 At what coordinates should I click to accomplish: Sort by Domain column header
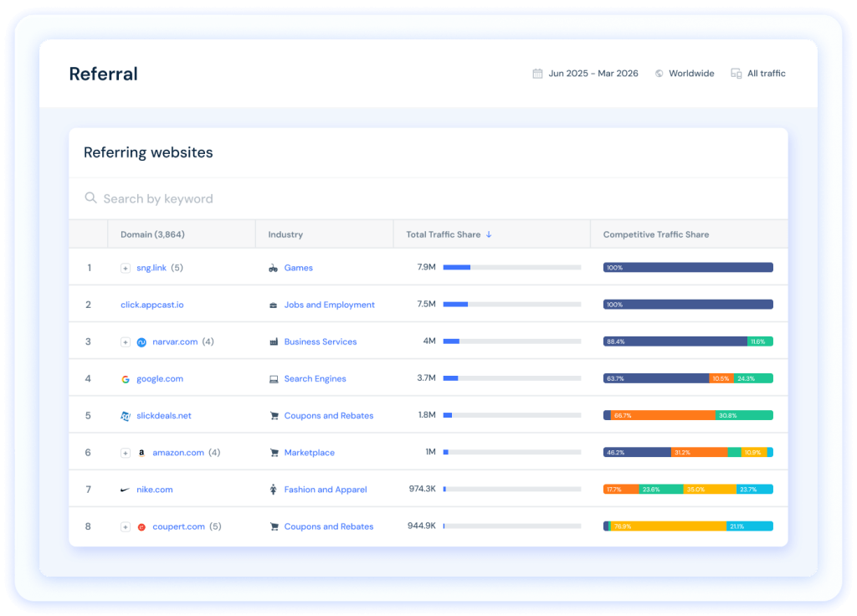point(152,234)
